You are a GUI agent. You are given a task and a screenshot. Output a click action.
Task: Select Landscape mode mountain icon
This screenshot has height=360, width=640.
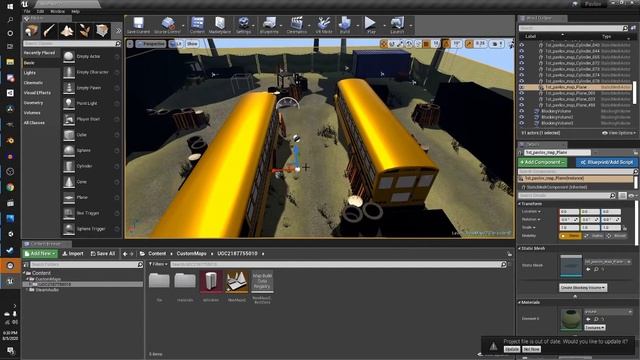point(67,31)
